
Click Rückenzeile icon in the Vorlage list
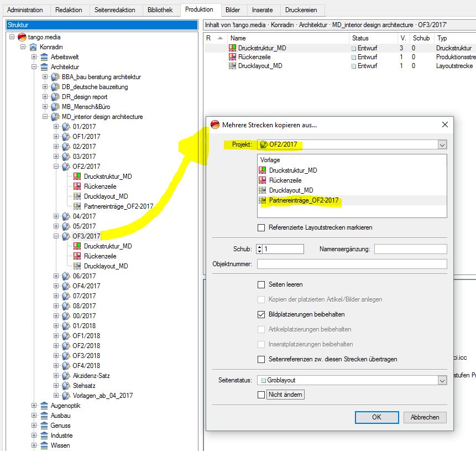[263, 180]
